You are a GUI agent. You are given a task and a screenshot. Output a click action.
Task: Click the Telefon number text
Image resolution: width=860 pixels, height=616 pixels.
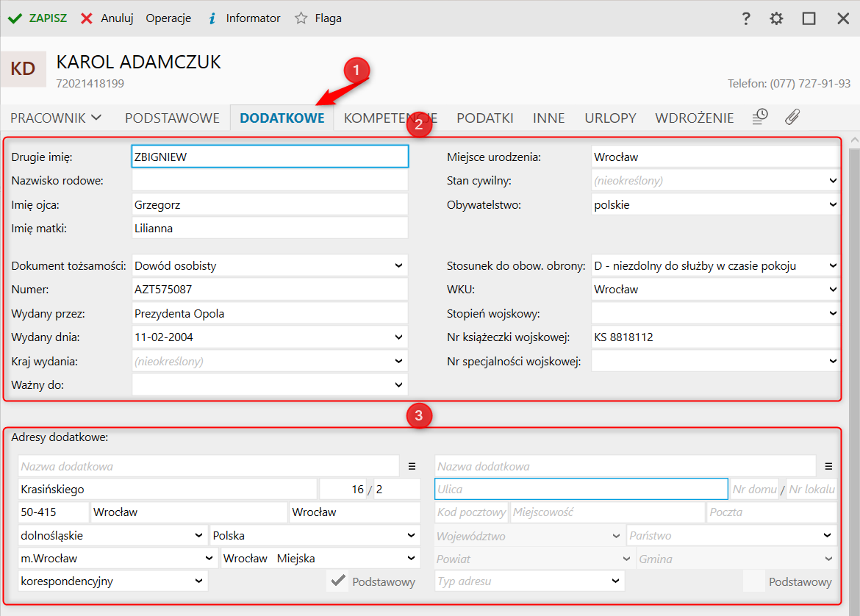click(x=789, y=83)
